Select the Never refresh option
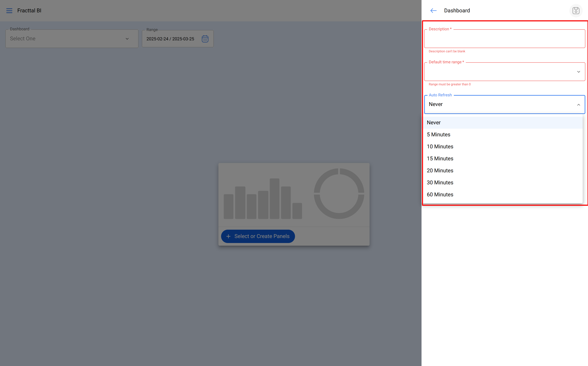Image resolution: width=588 pixels, height=366 pixels. tap(503, 122)
